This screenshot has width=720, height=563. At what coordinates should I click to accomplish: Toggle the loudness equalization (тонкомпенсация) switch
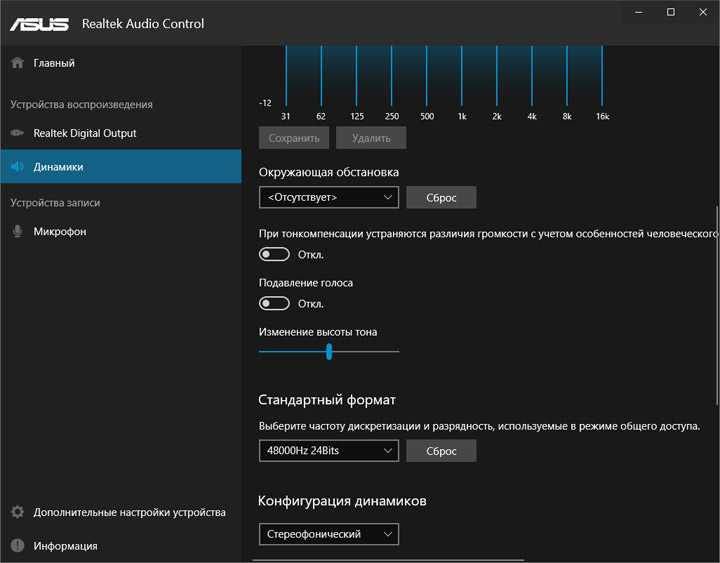[x=274, y=254]
